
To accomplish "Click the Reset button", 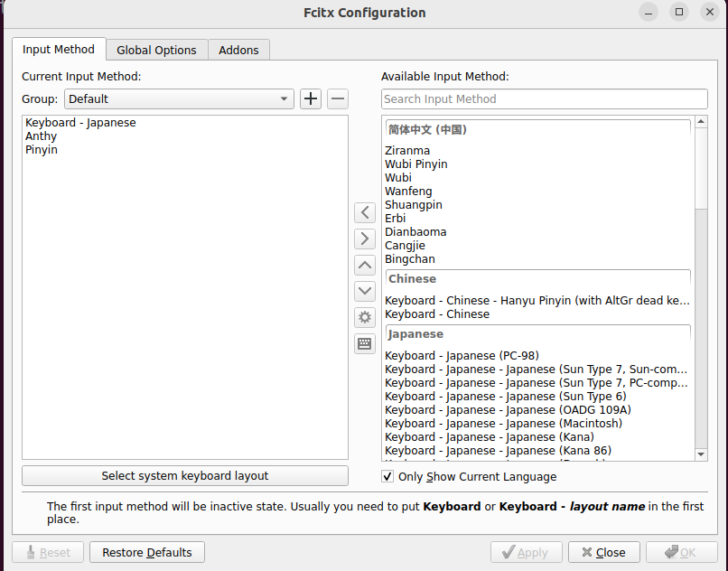I will [x=48, y=552].
